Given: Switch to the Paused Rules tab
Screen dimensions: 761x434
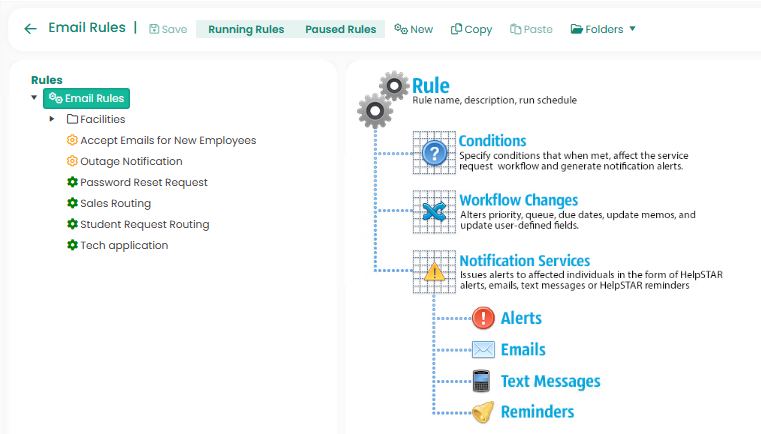Looking at the screenshot, I should pyautogui.click(x=340, y=29).
